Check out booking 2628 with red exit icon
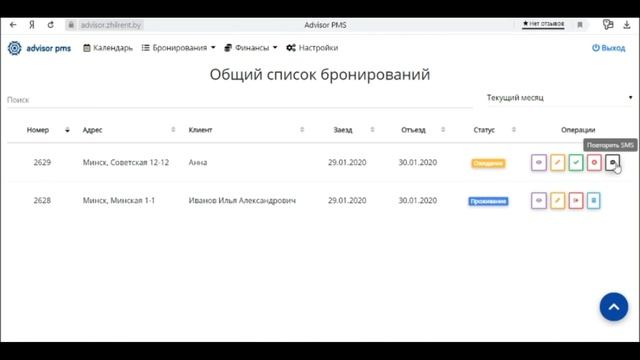The image size is (640, 360). [576, 200]
